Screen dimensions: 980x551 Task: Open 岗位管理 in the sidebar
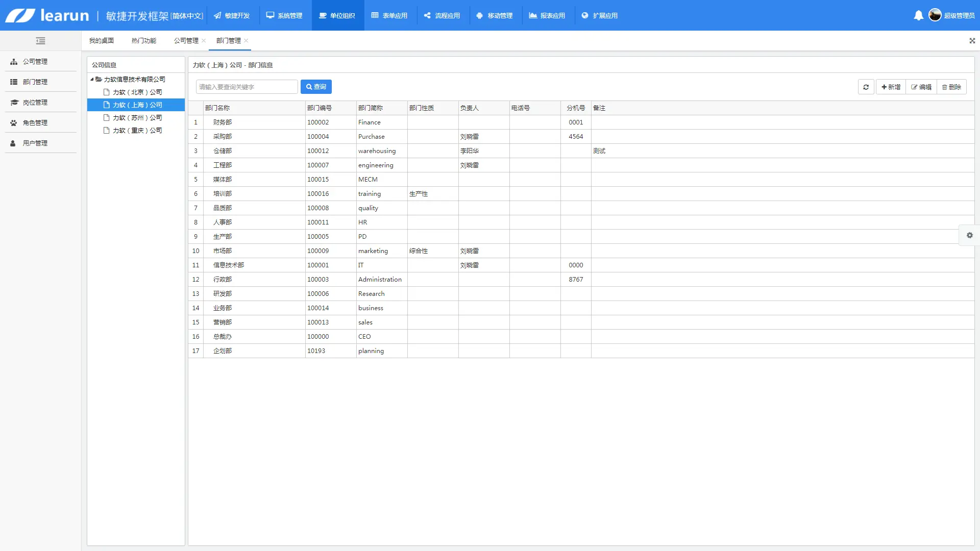[35, 102]
